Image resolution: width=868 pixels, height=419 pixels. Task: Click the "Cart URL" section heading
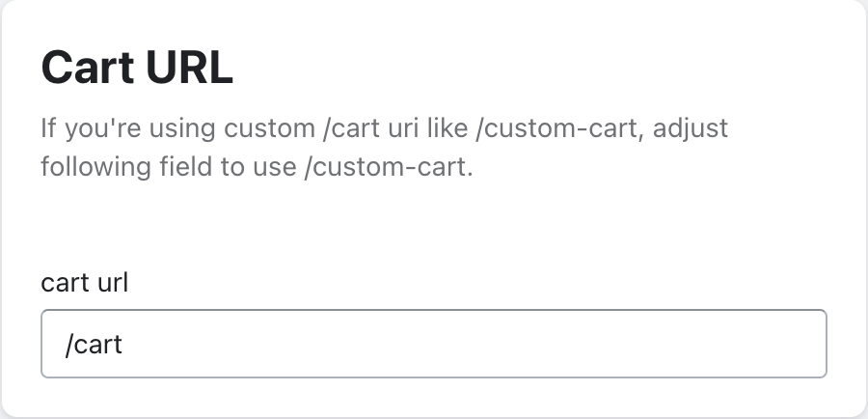click(137, 70)
